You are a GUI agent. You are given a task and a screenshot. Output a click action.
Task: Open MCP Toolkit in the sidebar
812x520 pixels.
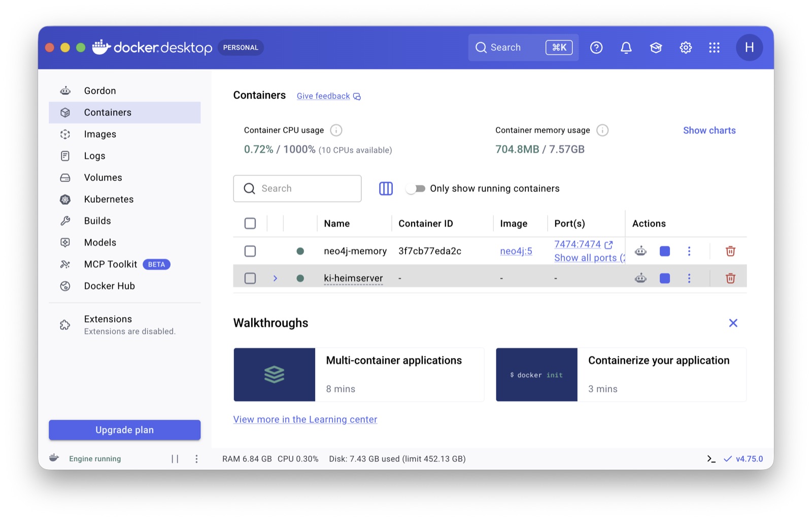pos(125,264)
